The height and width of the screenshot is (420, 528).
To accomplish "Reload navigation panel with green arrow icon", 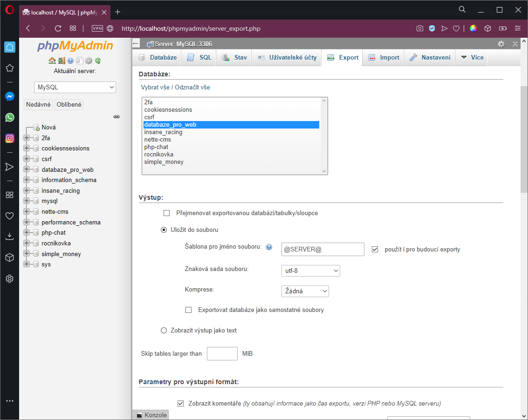I will pos(98,61).
